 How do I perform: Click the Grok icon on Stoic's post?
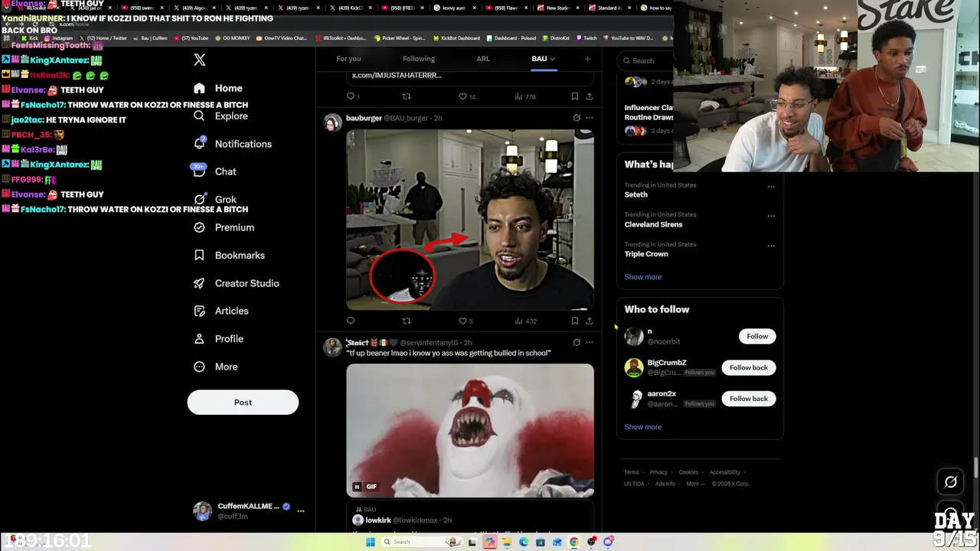[577, 342]
